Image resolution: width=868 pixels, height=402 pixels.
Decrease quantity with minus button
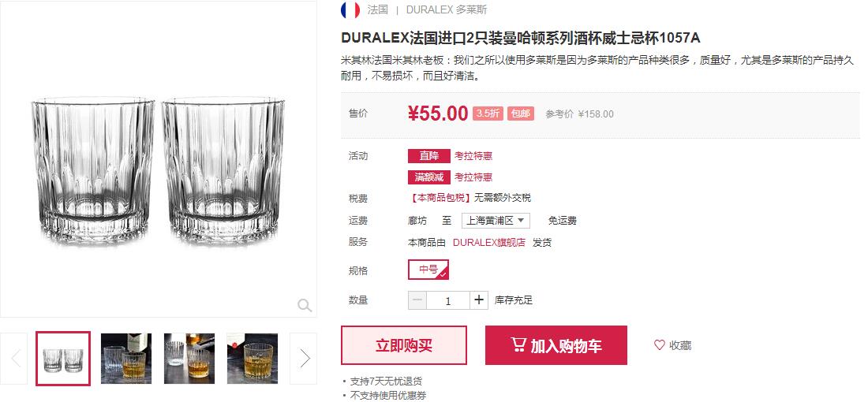pos(417,300)
